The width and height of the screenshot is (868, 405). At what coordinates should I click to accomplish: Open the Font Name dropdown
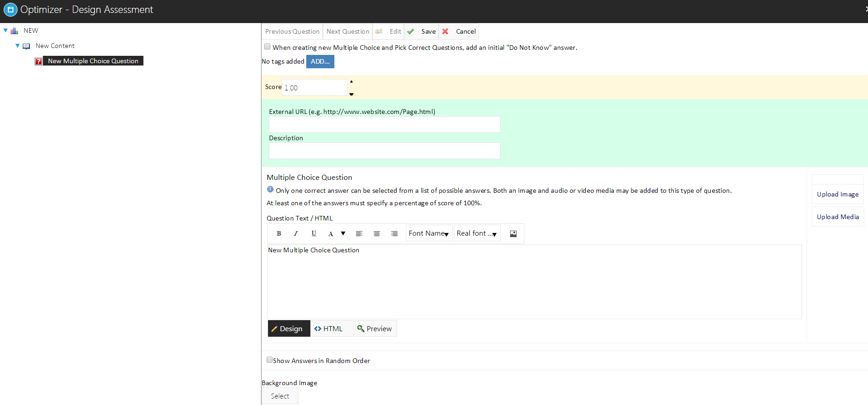(429, 233)
